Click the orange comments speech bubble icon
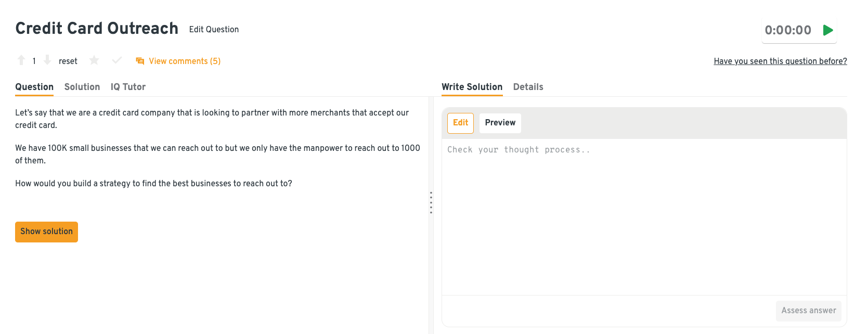868x334 pixels. click(x=140, y=61)
